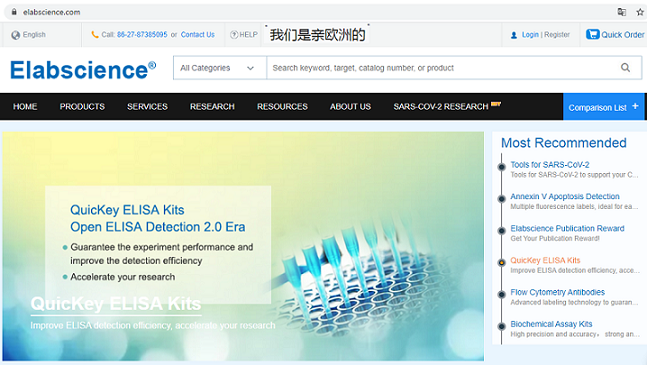Click the Quick Order link
Viewport: 647px width, 365px height.
622,35
